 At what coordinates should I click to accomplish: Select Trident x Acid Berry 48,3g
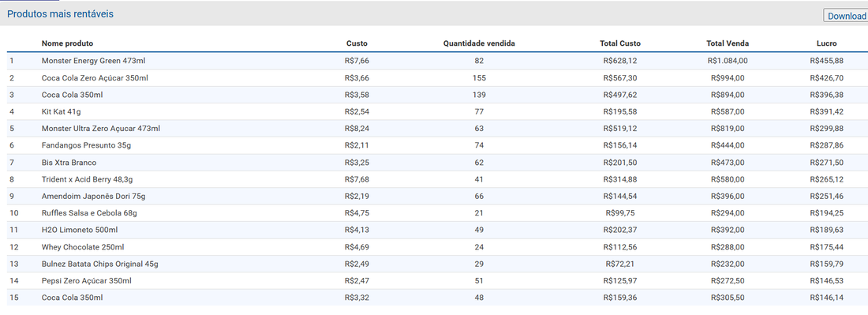87,179
